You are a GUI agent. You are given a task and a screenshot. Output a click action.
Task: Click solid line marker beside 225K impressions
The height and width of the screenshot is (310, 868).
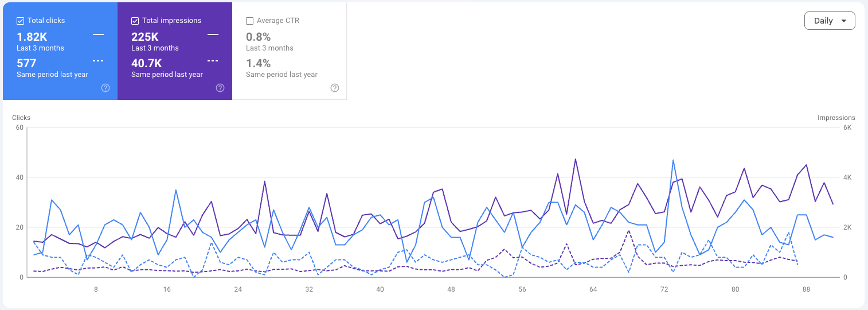[x=213, y=34]
